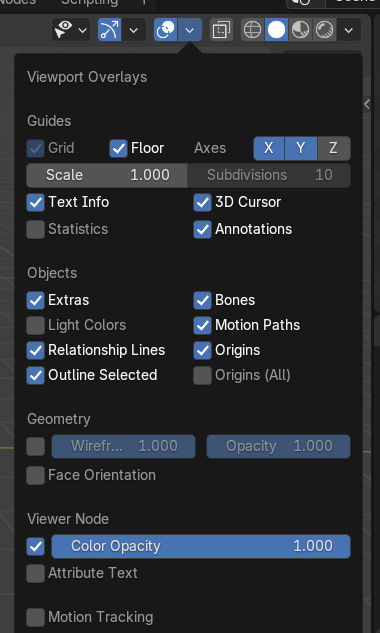Disable the X axis button

pos(269,148)
